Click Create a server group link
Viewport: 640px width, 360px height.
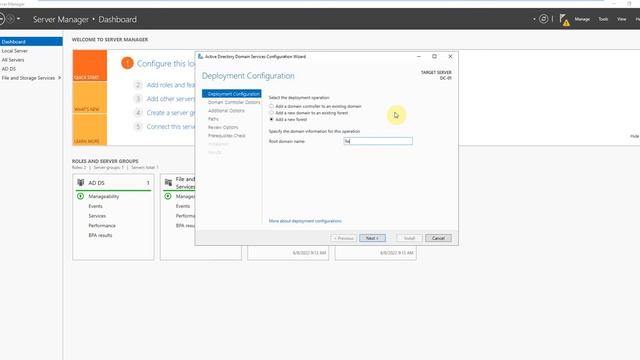(x=171, y=113)
